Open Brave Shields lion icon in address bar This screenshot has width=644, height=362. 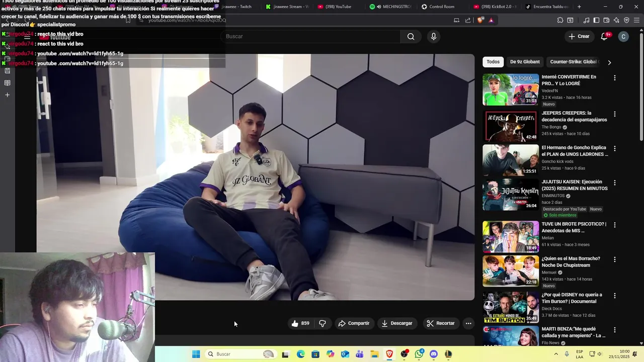[480, 20]
